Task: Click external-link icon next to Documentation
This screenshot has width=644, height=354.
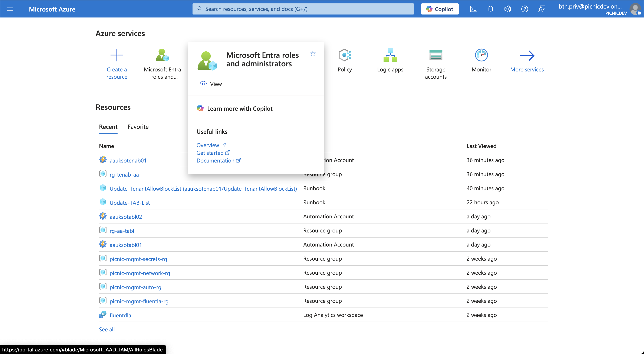Action: point(239,160)
